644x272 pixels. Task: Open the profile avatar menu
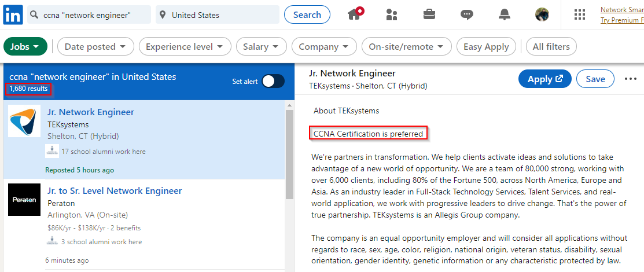pyautogui.click(x=542, y=14)
